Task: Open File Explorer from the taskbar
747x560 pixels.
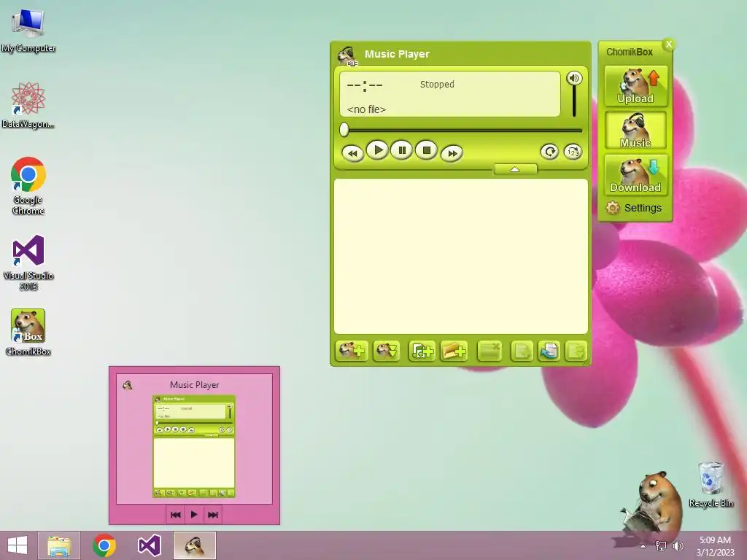Action: tap(59, 545)
